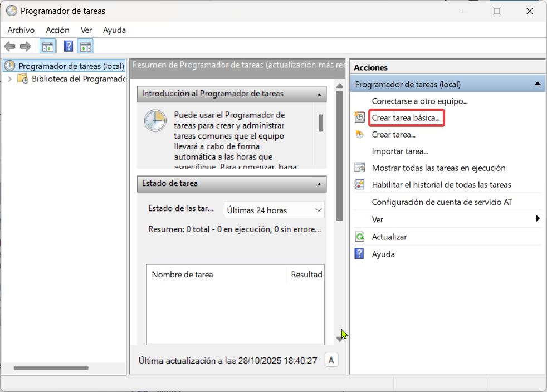
Task: Collapse the Estado de tarea section
Action: 319,184
